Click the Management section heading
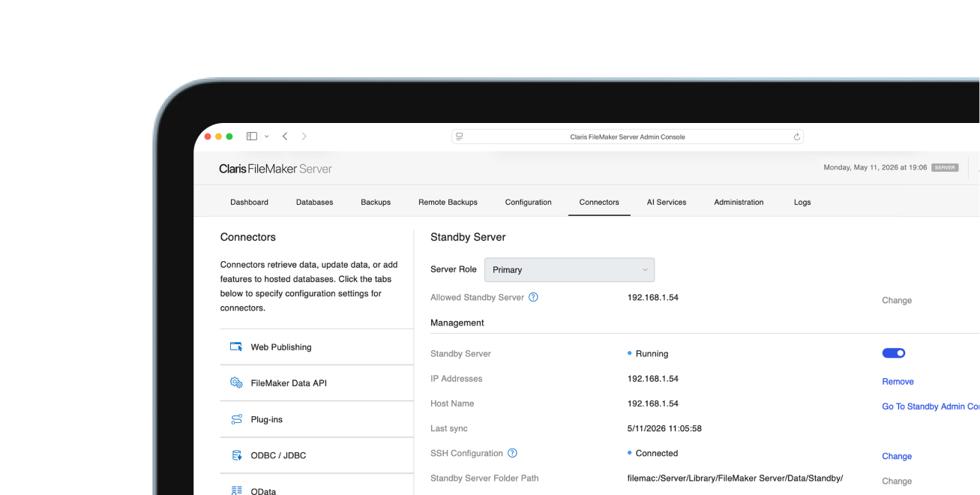Screen dimensions: 980x495 pyautogui.click(x=457, y=322)
